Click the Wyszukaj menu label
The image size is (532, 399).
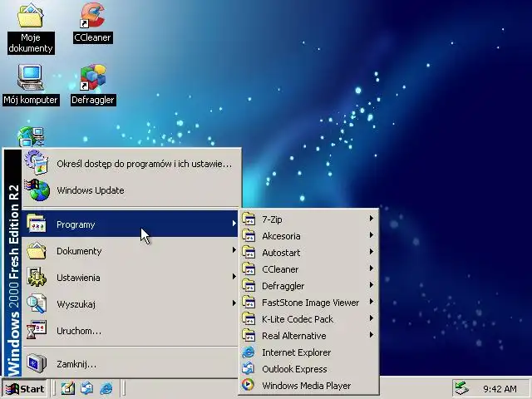[x=76, y=304]
